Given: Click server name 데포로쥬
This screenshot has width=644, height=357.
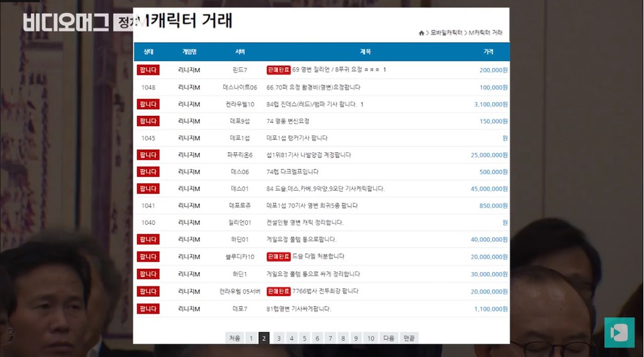Looking at the screenshot, I should pyautogui.click(x=240, y=205).
